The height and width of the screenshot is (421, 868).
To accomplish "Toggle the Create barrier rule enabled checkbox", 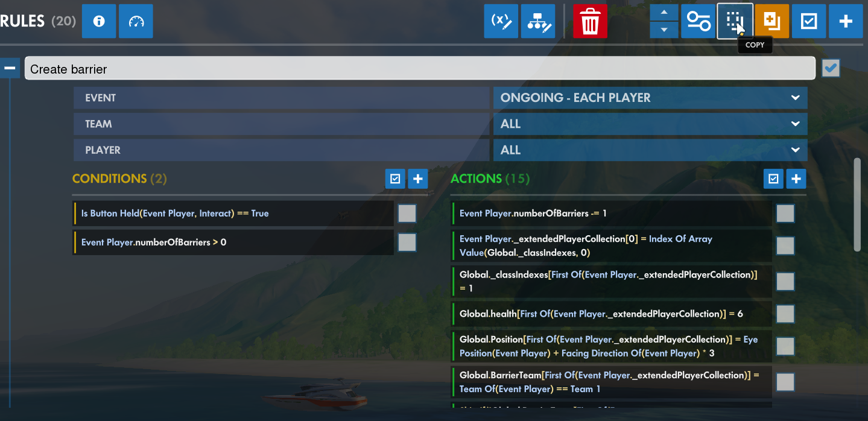I will (x=831, y=69).
